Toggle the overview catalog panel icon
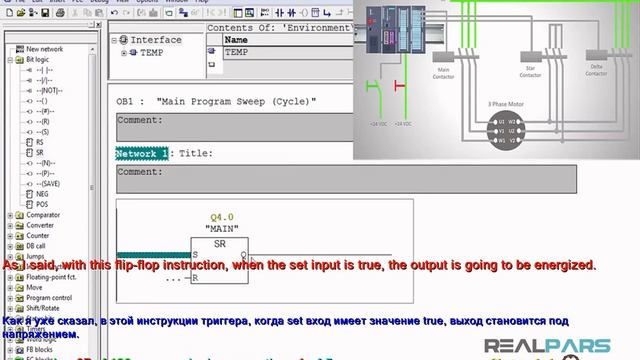The image size is (640, 360). point(238,13)
